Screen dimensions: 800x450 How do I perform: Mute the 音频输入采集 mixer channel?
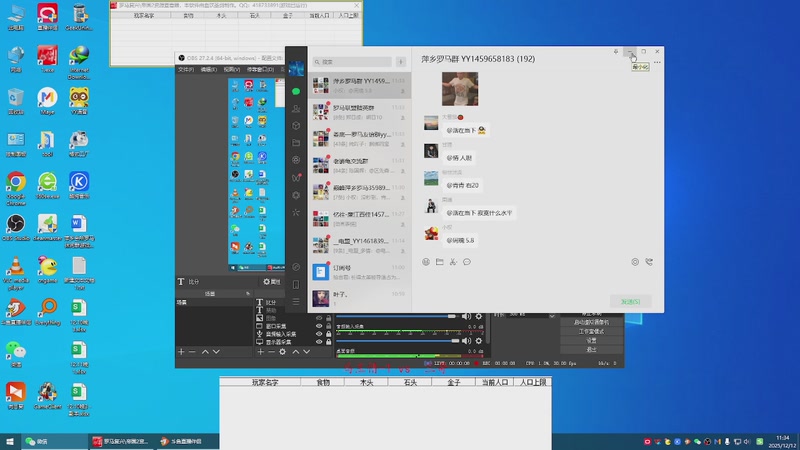point(466,341)
